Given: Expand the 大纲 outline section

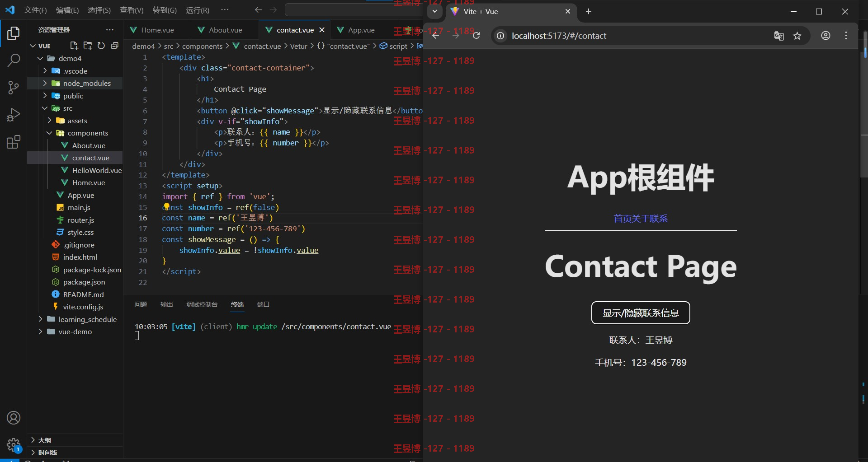Looking at the screenshot, I should [33, 440].
